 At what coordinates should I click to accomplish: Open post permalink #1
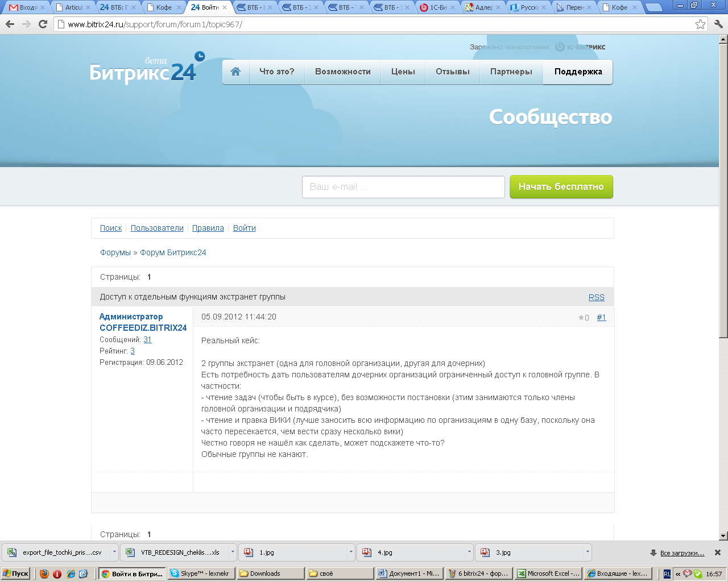click(x=601, y=317)
